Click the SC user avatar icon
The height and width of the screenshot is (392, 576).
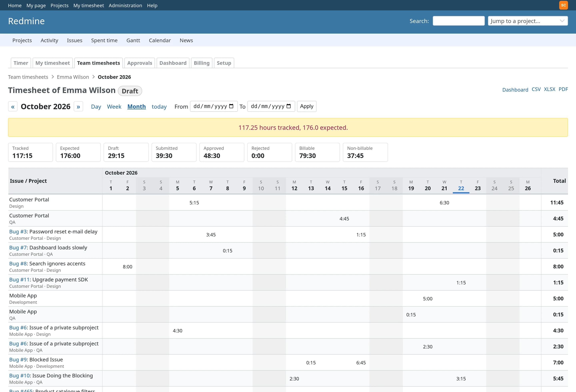pyautogui.click(x=563, y=5)
